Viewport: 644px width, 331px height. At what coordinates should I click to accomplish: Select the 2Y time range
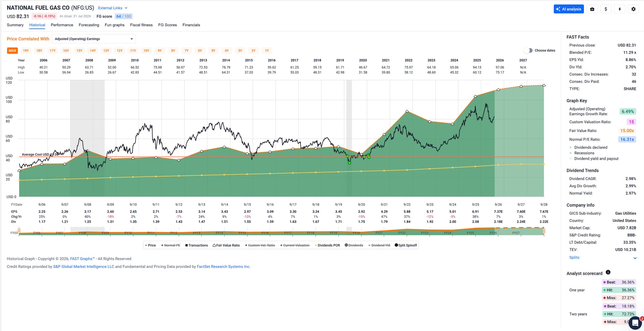(x=254, y=51)
